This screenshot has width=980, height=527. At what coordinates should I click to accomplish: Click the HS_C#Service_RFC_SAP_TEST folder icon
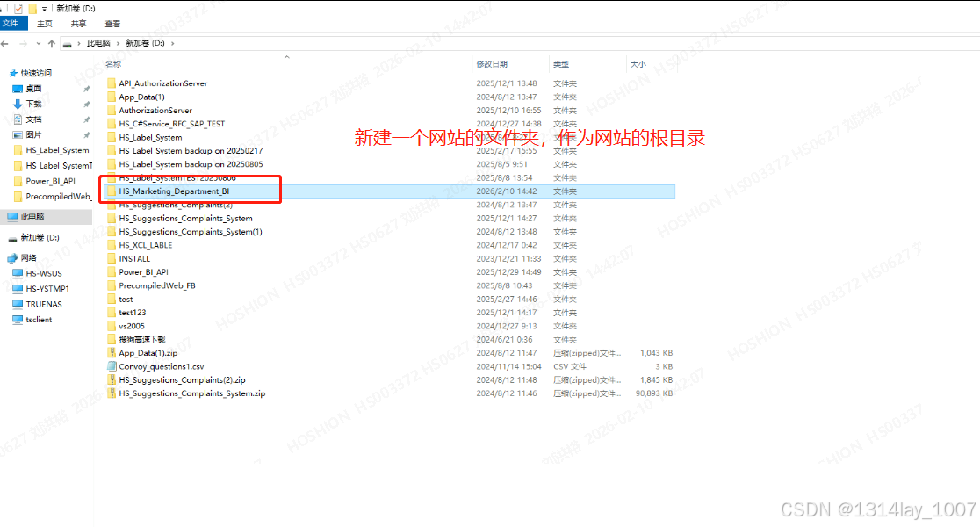click(112, 124)
